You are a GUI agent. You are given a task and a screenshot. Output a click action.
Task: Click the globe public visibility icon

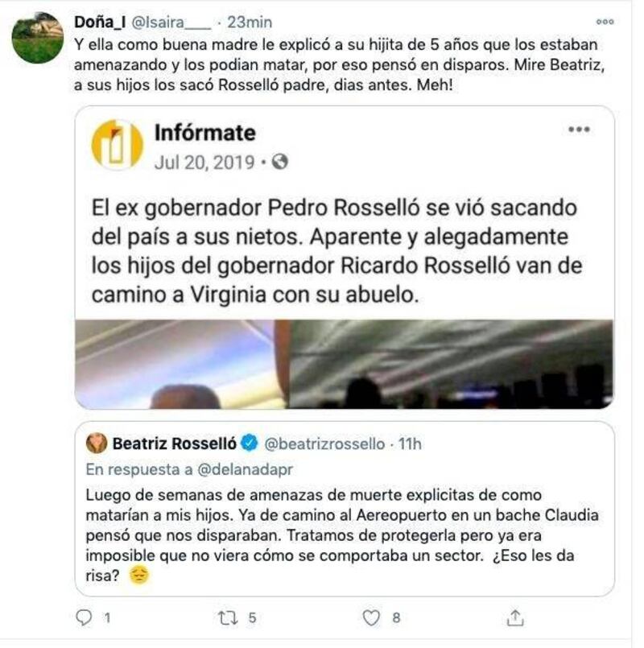point(280,163)
